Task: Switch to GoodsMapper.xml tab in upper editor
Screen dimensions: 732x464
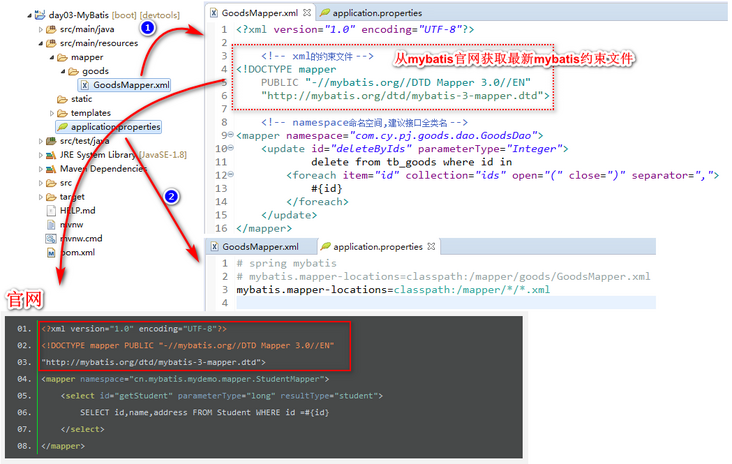Action: tap(259, 13)
